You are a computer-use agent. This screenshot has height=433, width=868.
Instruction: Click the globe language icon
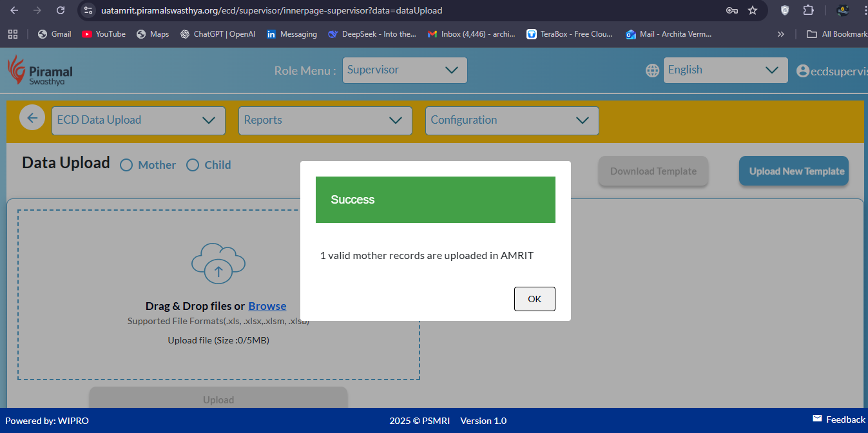coord(652,70)
